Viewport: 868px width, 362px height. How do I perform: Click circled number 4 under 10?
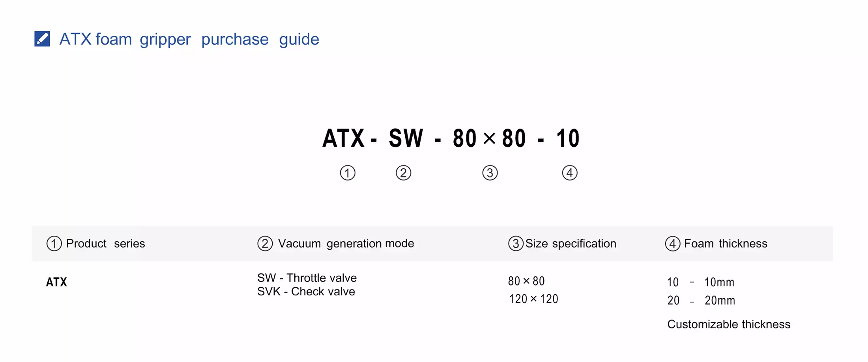coord(570,173)
